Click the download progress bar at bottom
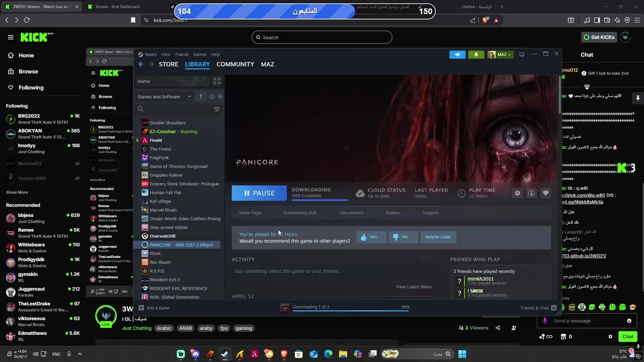644x362 pixels. pyautogui.click(x=351, y=310)
